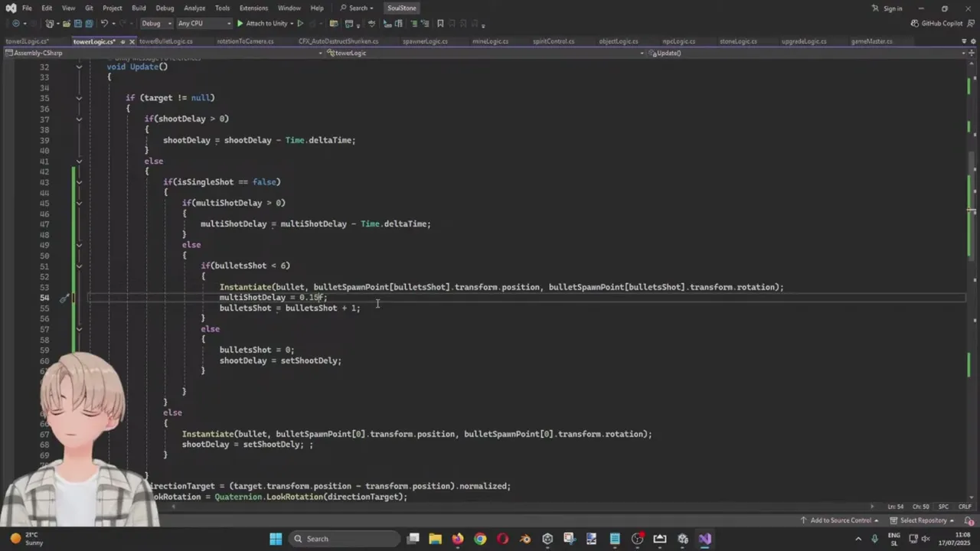Click the Undo toolbar arrow
This screenshot has width=980, height=551.
tap(104, 24)
